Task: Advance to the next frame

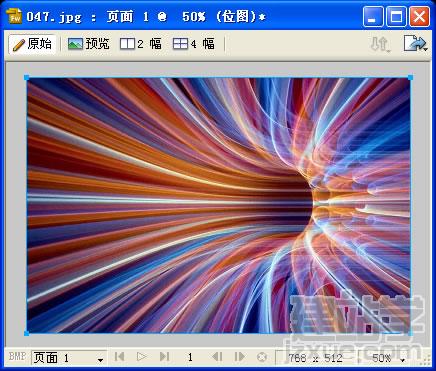Action: tap(240, 357)
